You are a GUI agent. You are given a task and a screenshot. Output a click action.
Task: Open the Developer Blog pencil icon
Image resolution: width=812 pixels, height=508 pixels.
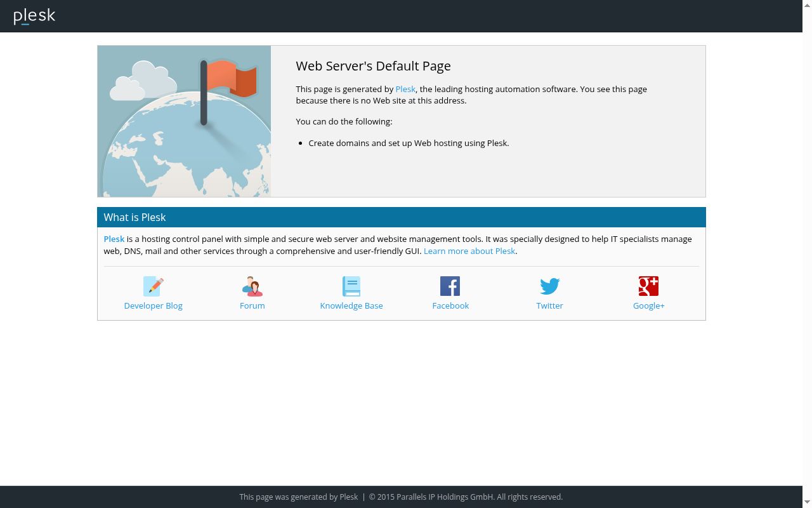(x=153, y=286)
